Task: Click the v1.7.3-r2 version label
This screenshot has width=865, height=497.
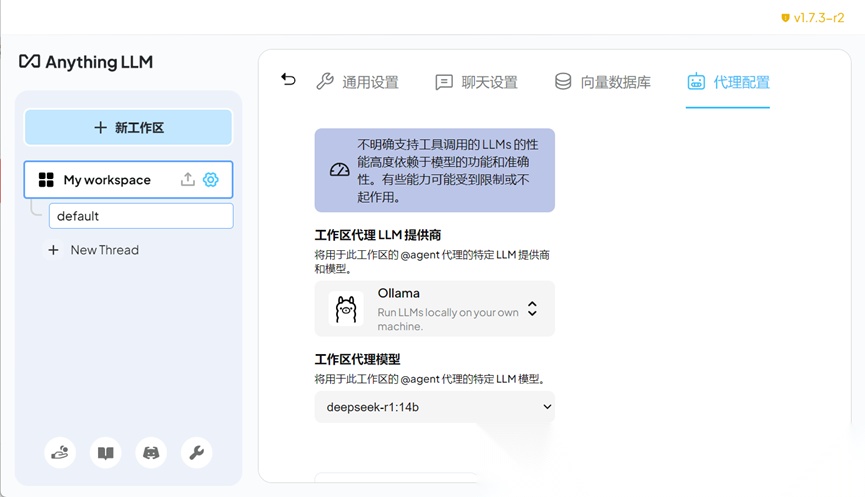Action: pos(819,18)
